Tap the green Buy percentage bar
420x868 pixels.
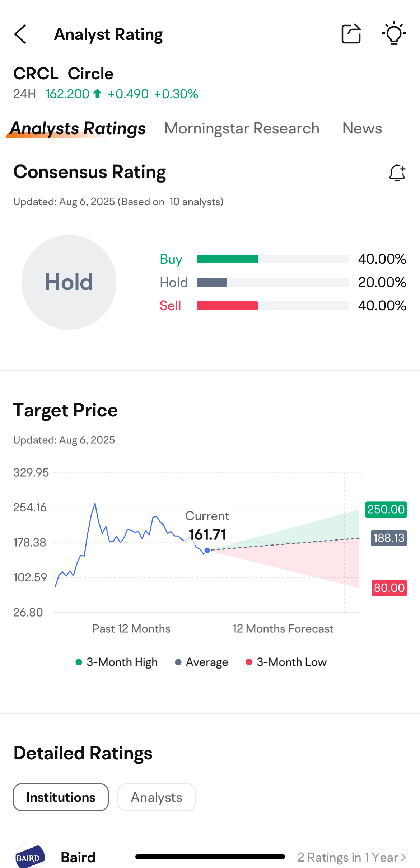click(227, 259)
